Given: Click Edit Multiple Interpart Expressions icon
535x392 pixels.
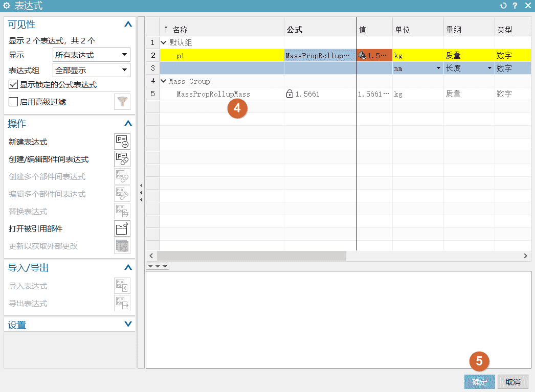Looking at the screenshot, I should (x=122, y=194).
